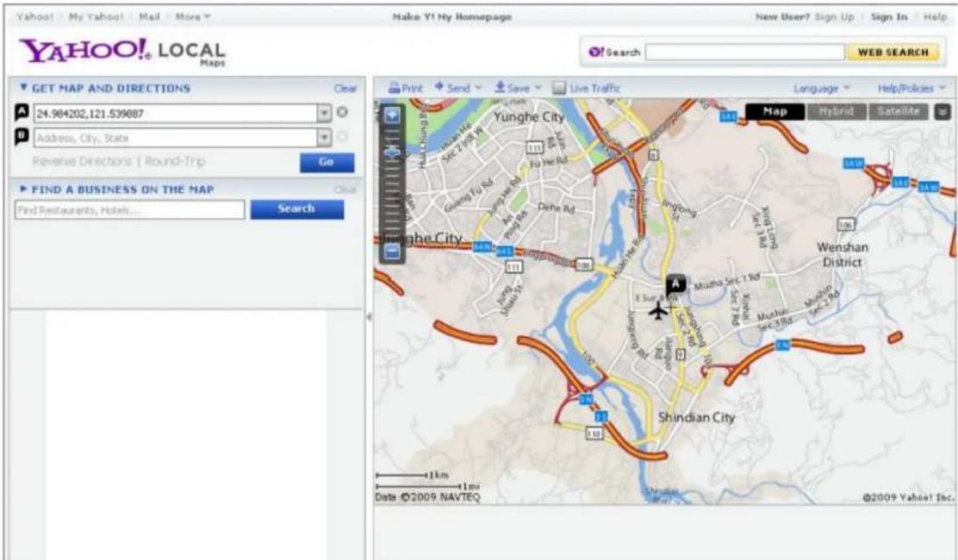
Task: Switch to the Map view tab
Action: [774, 111]
